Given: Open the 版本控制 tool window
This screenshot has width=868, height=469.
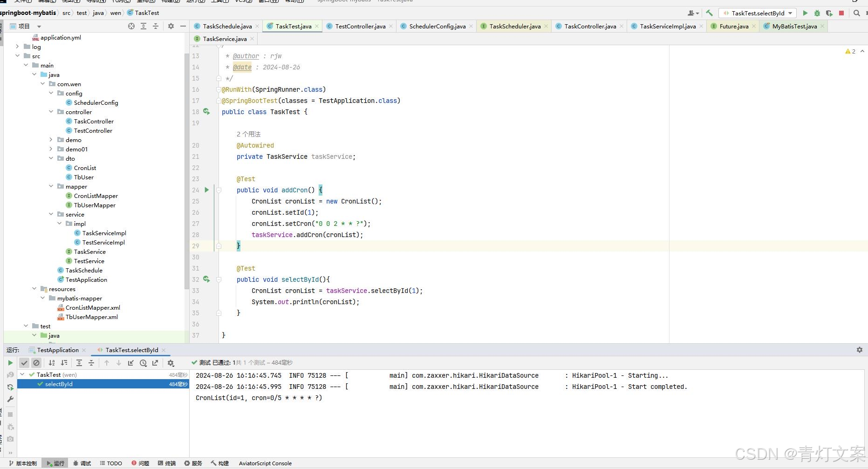Looking at the screenshot, I should click(23, 463).
